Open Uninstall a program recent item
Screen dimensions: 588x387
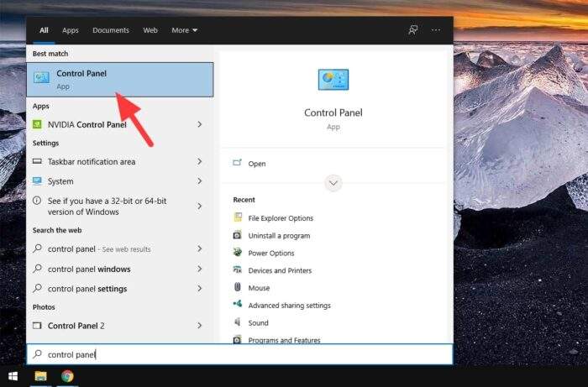tap(279, 236)
